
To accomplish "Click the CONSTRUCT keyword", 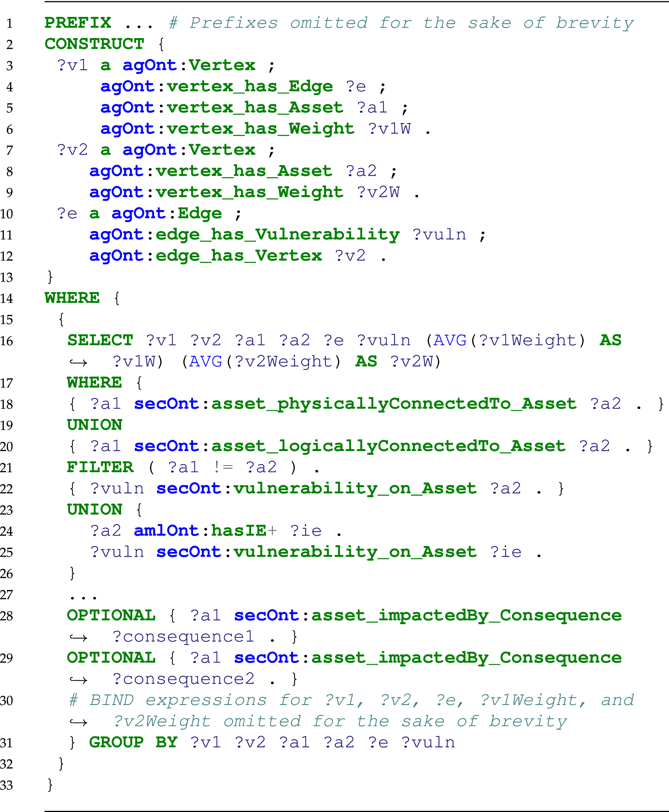I will pos(95,44).
